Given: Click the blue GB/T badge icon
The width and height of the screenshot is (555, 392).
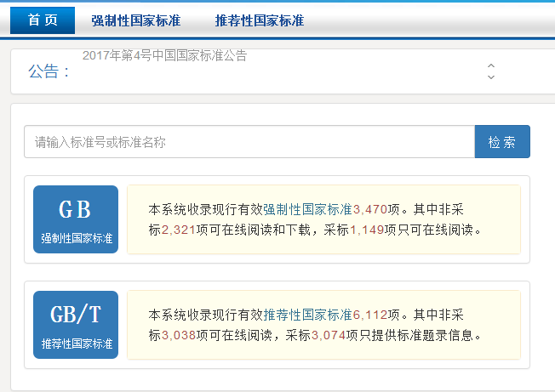Looking at the screenshot, I should click(x=76, y=325).
